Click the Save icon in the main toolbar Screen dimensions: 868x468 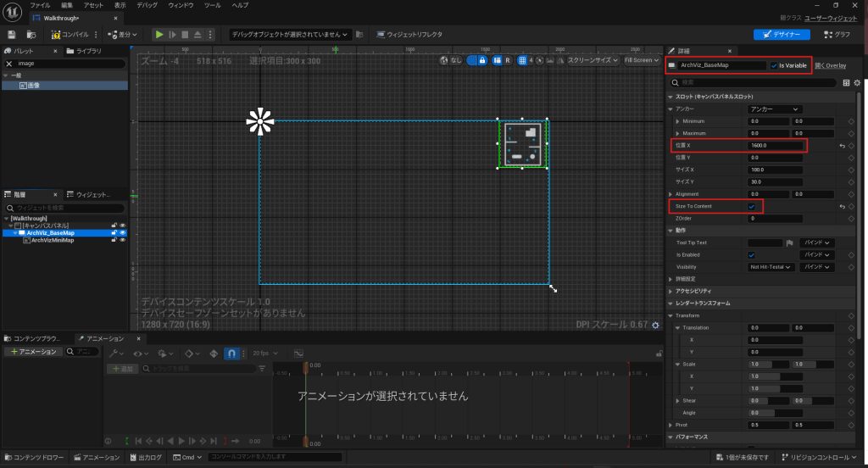point(12,35)
